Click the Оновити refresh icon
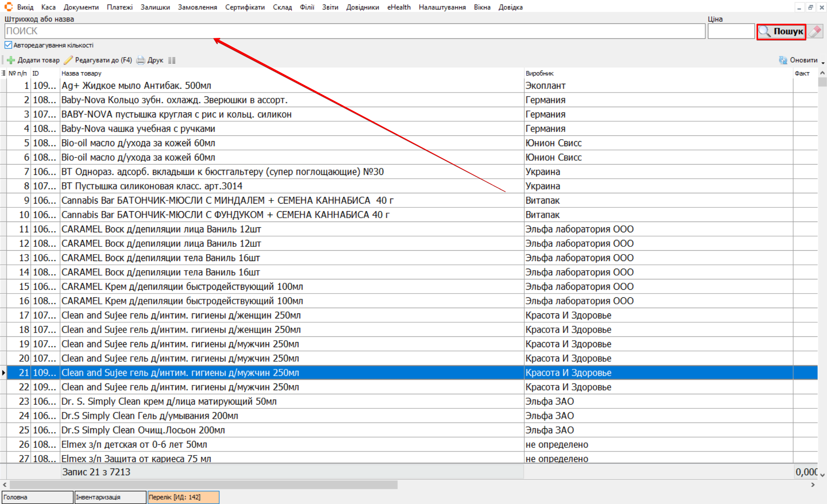Viewport: 827px width, 504px height. pyautogui.click(x=783, y=60)
